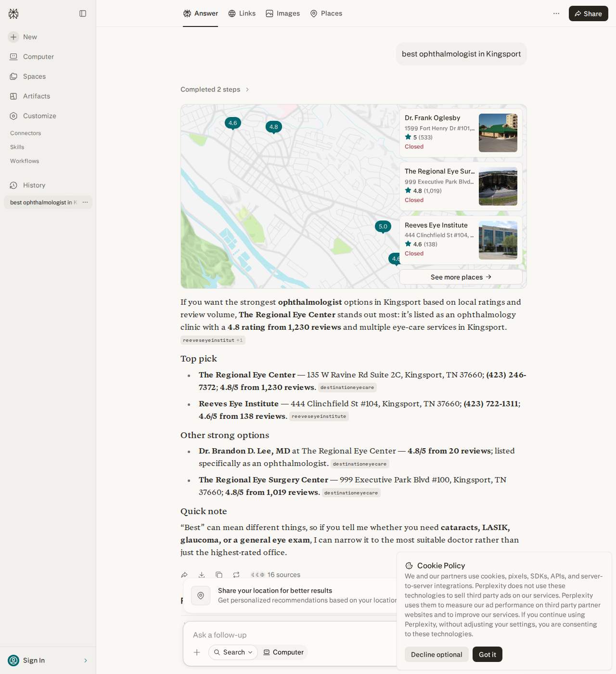Click the download icon below the answer
Image resolution: width=616 pixels, height=674 pixels.
[202, 575]
